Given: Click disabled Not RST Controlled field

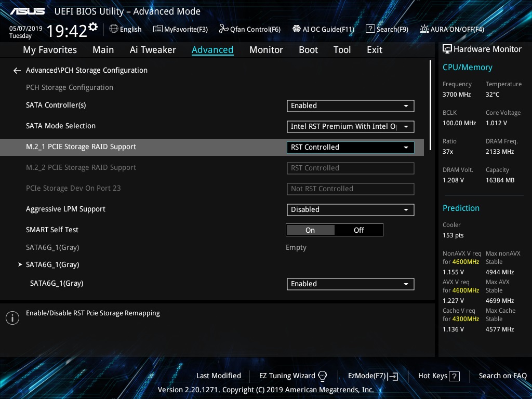Looking at the screenshot, I should click(351, 189).
